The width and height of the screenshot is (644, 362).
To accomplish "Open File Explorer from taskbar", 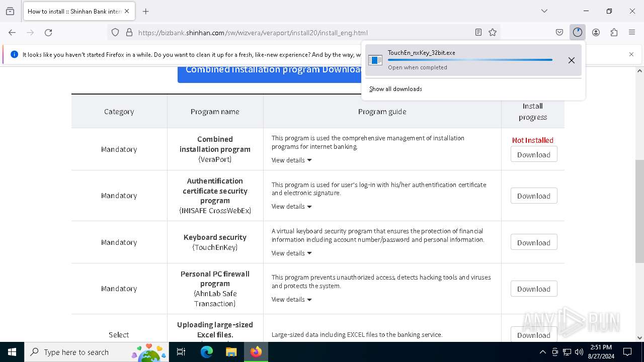I will point(231,352).
